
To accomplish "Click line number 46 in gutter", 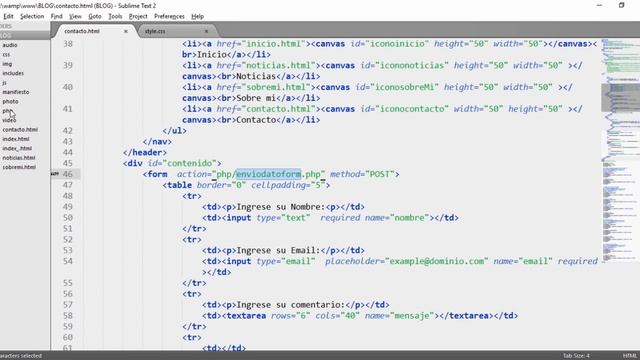I will click(68, 174).
